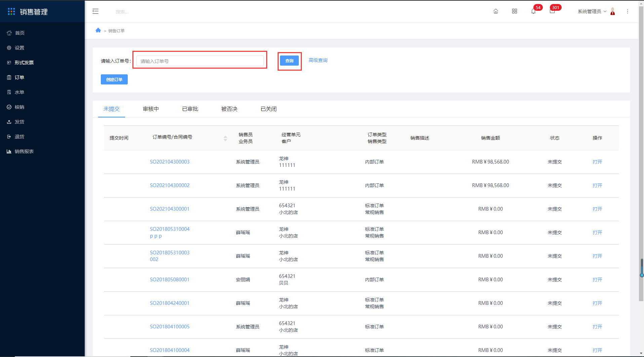Open home icon in top toolbar
Screen dimensions: 644x357
click(x=496, y=11)
